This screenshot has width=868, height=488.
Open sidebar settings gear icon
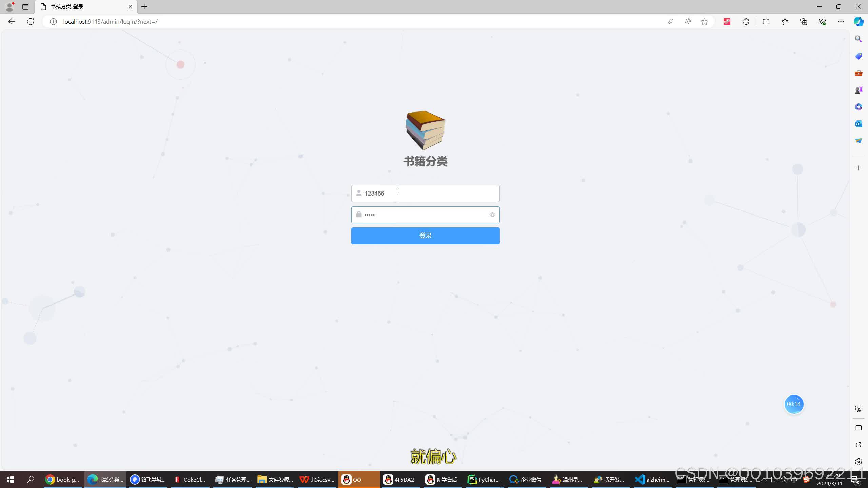click(x=859, y=462)
